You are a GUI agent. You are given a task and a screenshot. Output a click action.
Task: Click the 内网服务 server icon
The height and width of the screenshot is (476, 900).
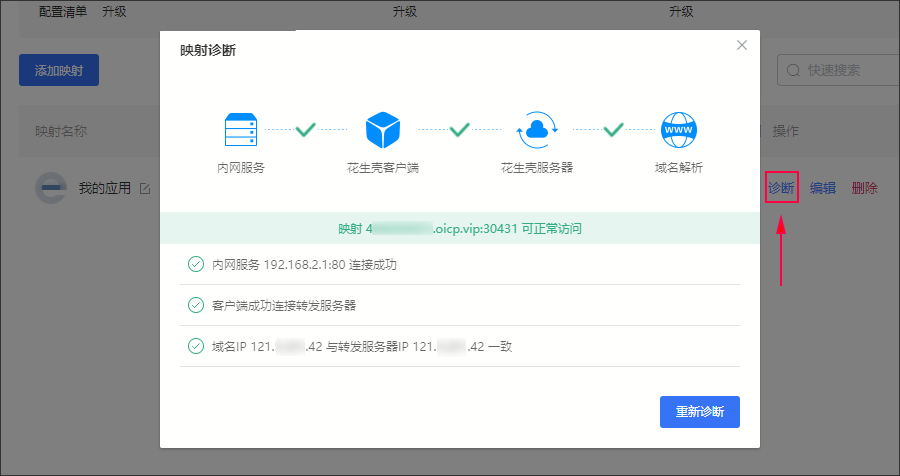click(x=241, y=130)
